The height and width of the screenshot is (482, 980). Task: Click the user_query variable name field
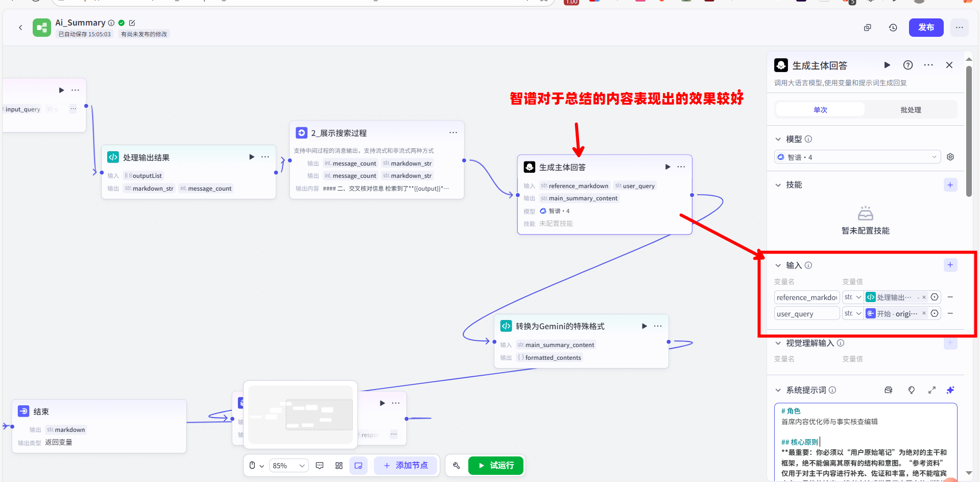point(806,314)
